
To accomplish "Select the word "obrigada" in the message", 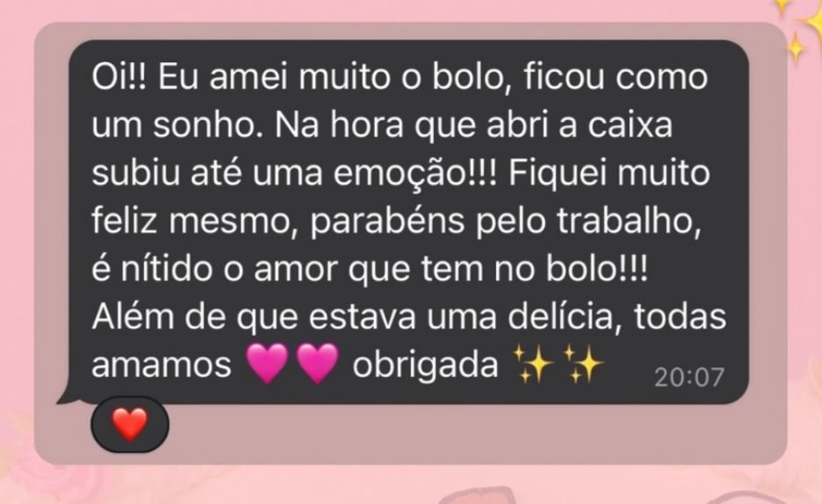I will coord(425,364).
